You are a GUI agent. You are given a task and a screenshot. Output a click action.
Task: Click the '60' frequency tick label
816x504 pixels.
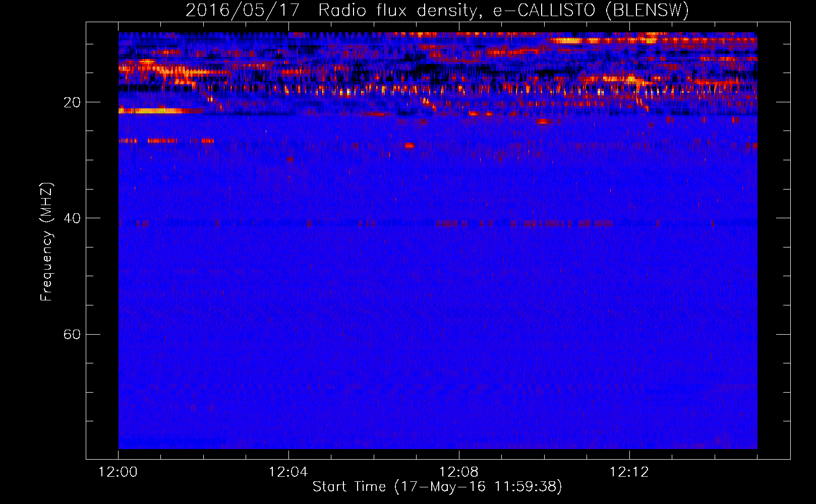click(x=72, y=334)
